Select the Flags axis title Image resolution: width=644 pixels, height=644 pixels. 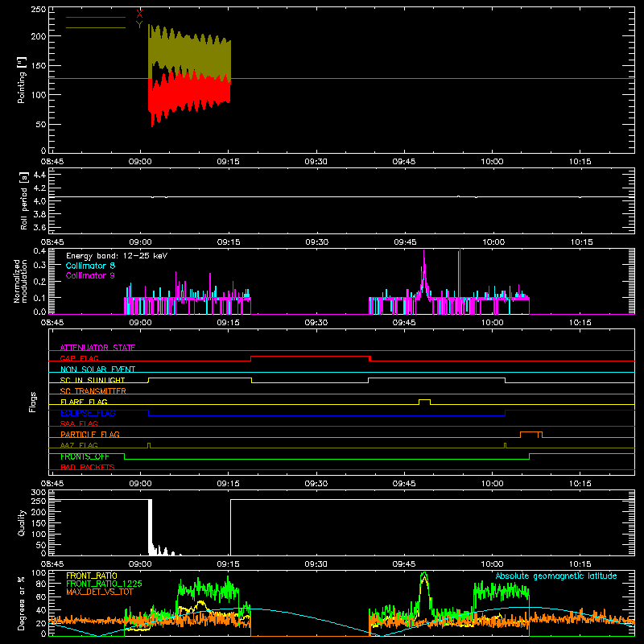coord(32,402)
